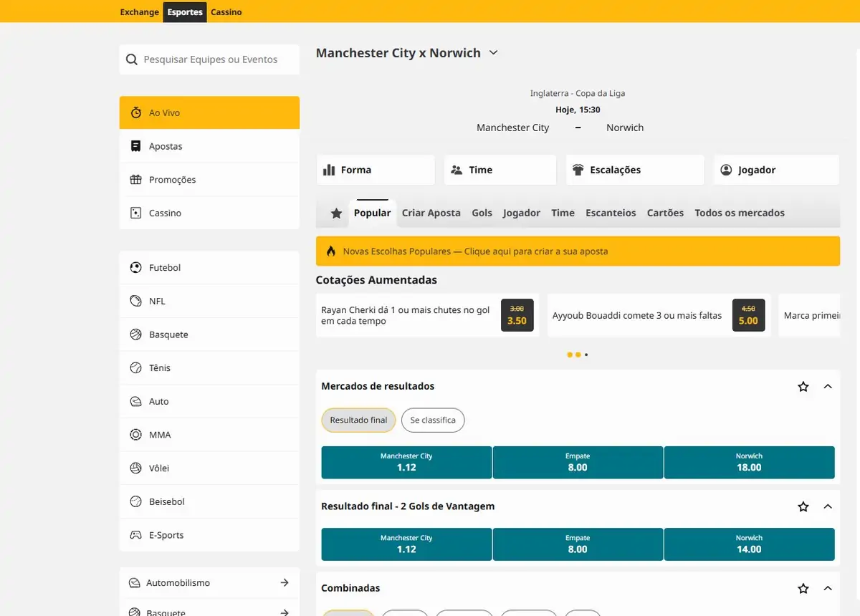Viewport: 860px width, 616px height.
Task: Bet Manchester City at 1.12 in Resultado final
Action: pyautogui.click(x=406, y=463)
